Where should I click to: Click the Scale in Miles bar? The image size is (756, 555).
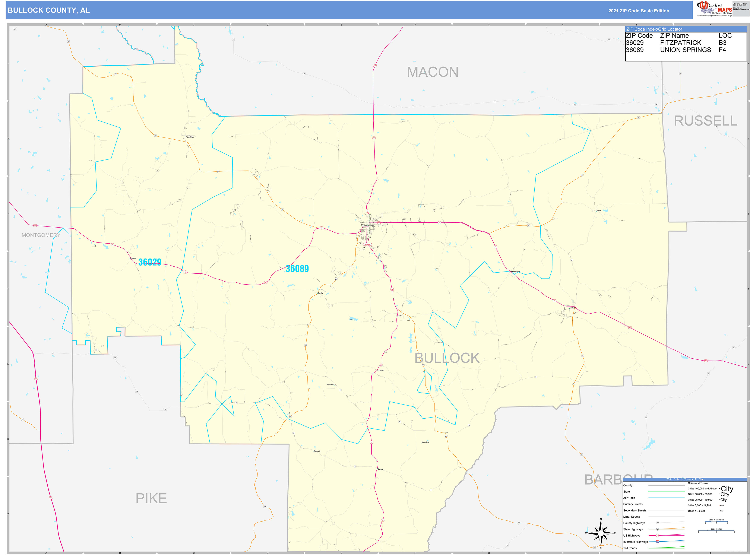point(716,531)
